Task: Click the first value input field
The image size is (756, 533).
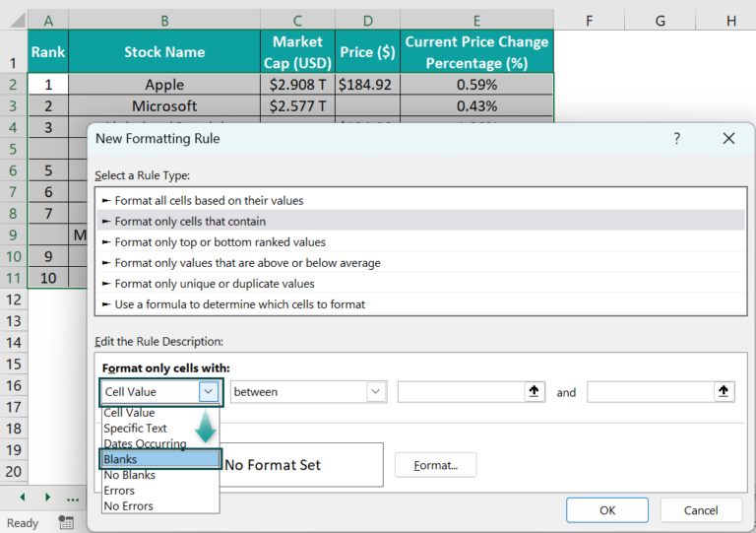Action: pyautogui.click(x=461, y=392)
